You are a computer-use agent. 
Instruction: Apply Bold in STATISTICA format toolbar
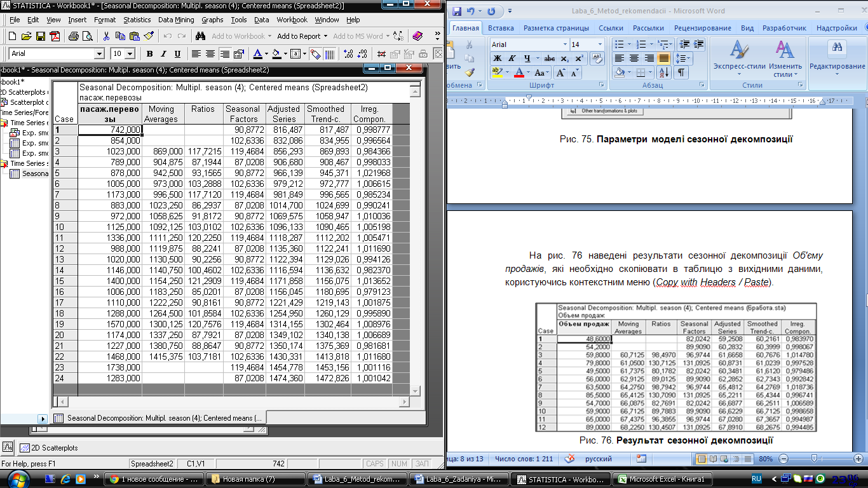[150, 54]
